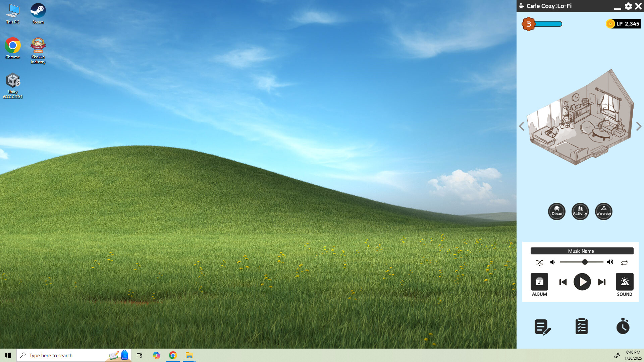644x362 pixels.
Task: Select the Kkokko Industry desktop icon
Action: coord(38,51)
